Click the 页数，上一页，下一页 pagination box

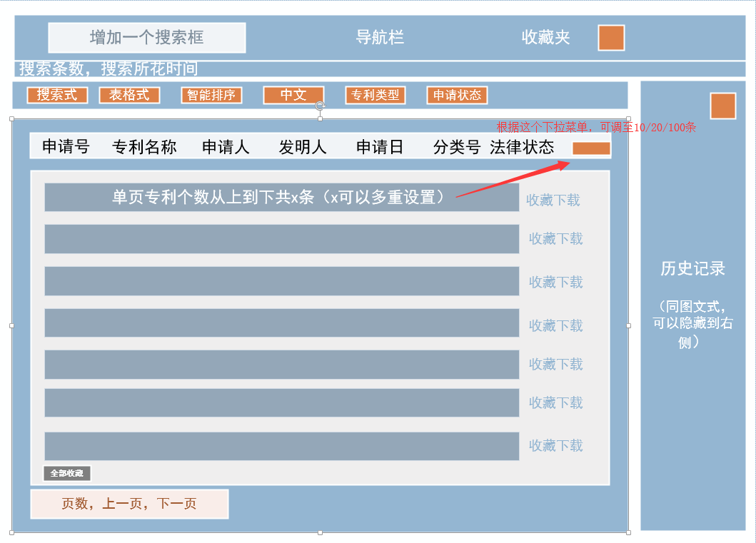pos(129,504)
